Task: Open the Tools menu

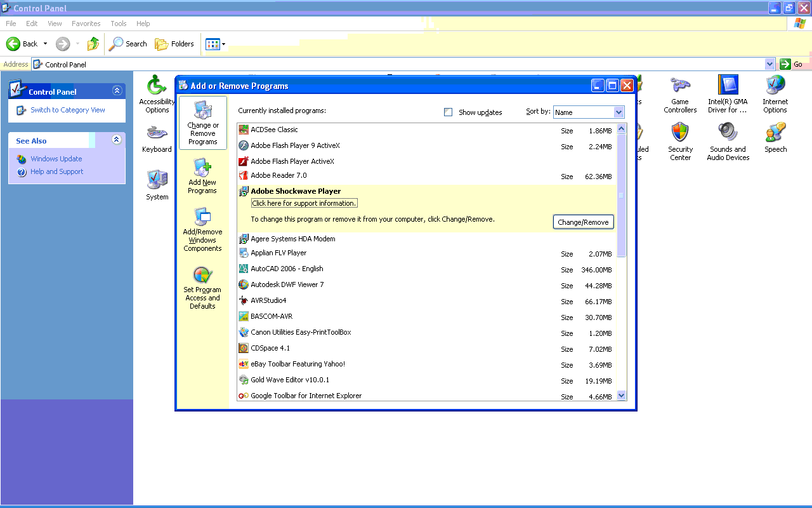Action: 119,23
